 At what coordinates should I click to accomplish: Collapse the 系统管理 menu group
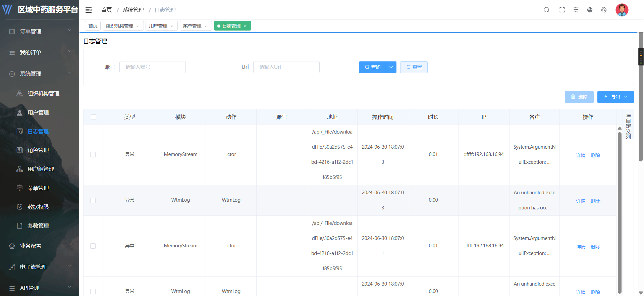pos(70,73)
